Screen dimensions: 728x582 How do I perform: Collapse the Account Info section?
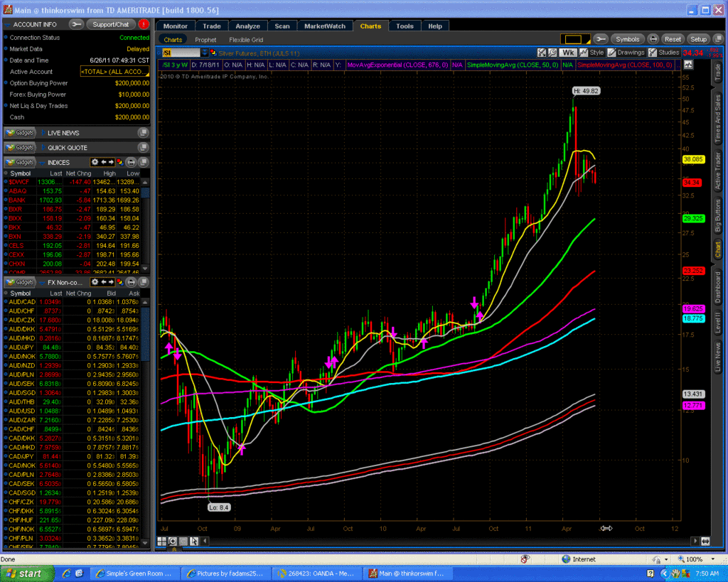coord(6,24)
